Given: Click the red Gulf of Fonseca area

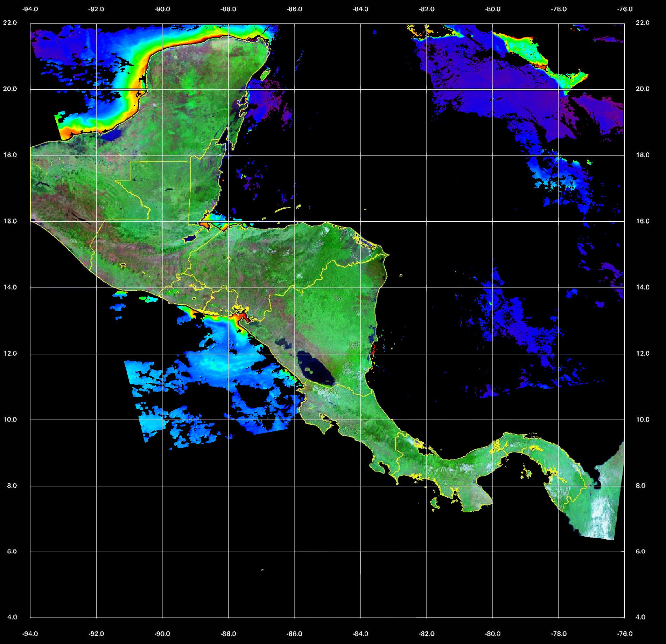Looking at the screenshot, I should click(x=241, y=318).
